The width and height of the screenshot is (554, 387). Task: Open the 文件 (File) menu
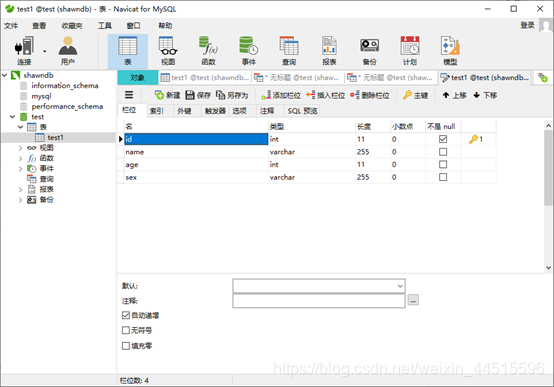point(11,26)
